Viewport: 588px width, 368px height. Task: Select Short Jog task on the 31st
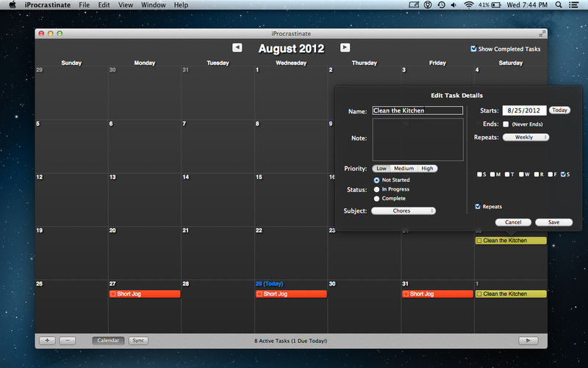pos(437,294)
